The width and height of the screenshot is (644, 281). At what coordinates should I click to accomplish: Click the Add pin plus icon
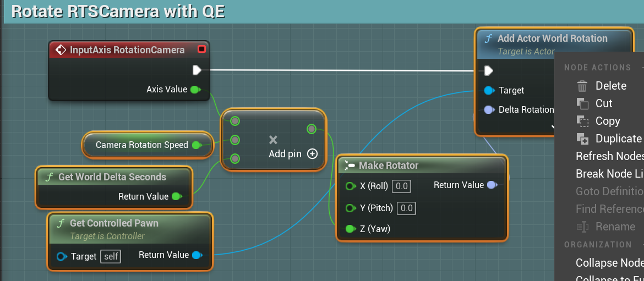point(313,154)
